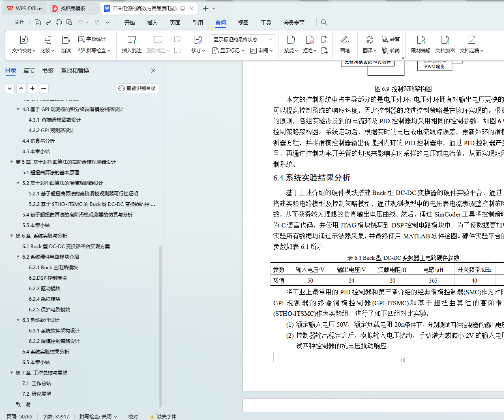
Task: Open 查找和替换 panel tab
Action: [75, 71]
